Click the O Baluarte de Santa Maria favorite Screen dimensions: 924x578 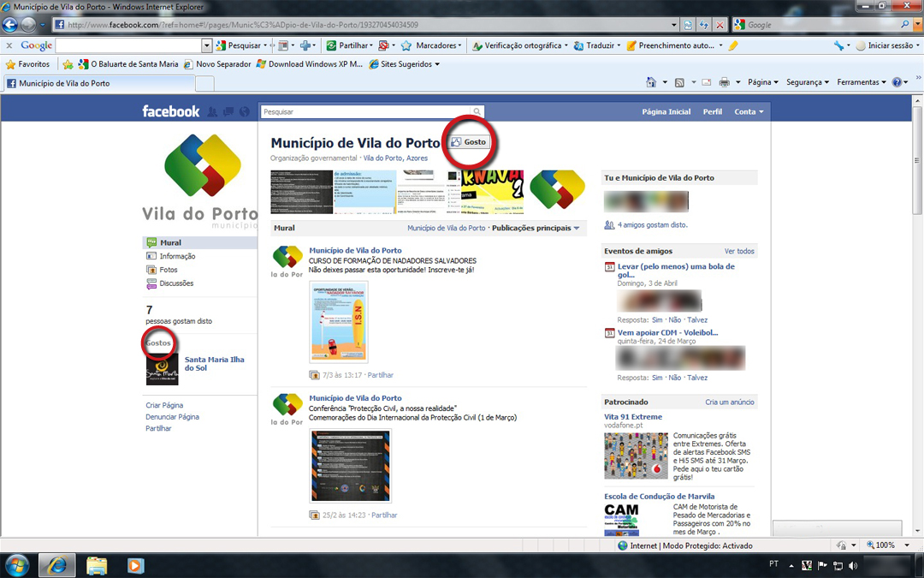tap(127, 64)
